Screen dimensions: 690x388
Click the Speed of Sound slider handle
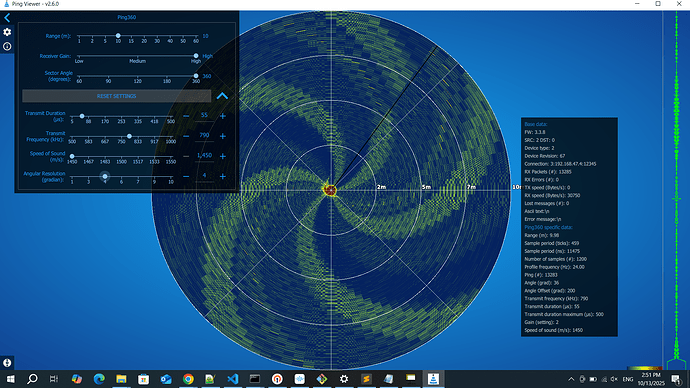pyautogui.click(x=72, y=156)
